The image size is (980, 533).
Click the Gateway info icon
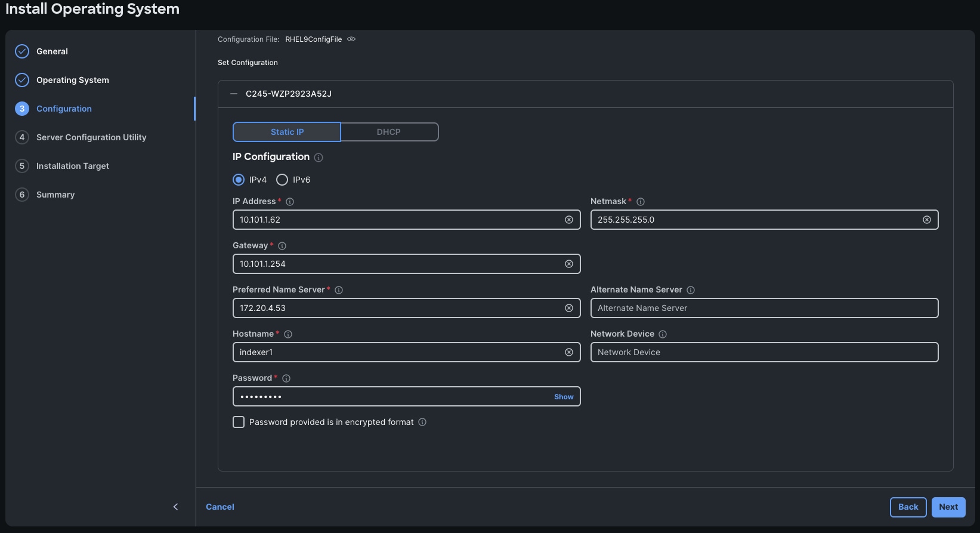pyautogui.click(x=282, y=246)
